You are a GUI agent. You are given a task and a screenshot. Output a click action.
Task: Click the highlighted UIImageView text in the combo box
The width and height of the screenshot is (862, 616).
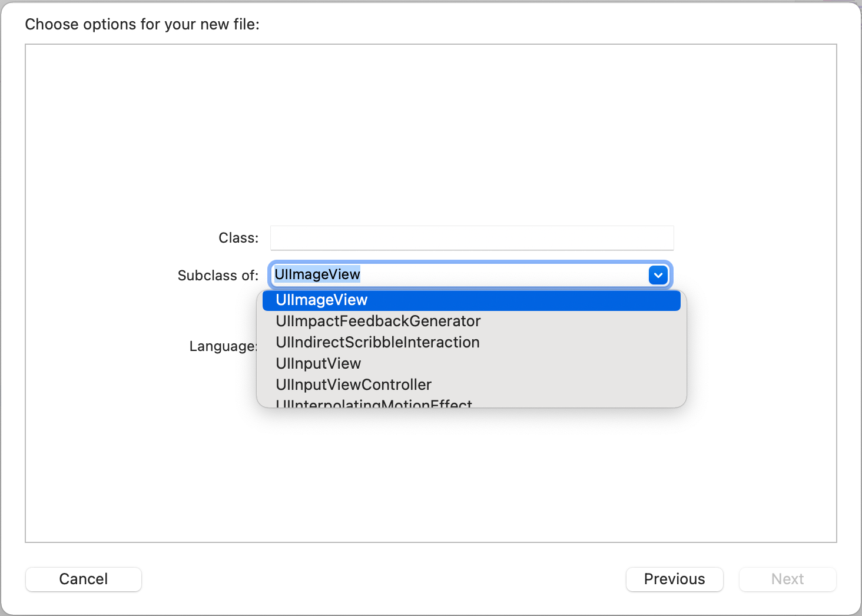pos(317,274)
